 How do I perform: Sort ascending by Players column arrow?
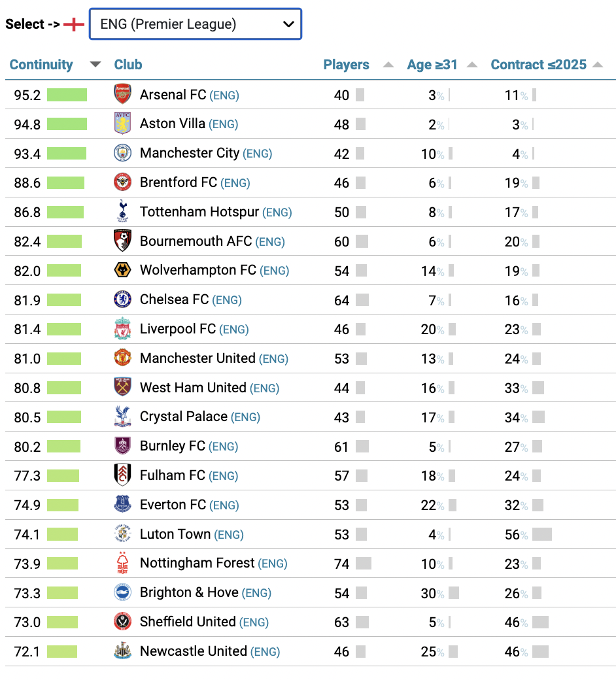coord(388,65)
